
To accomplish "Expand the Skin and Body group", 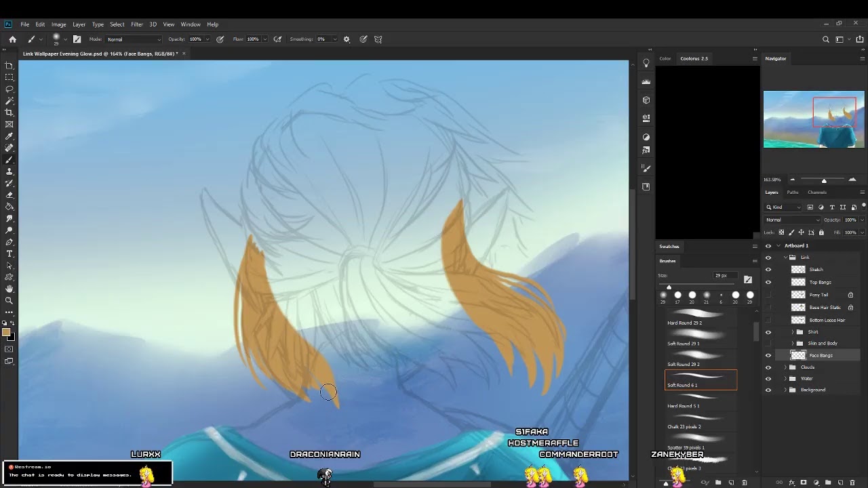I will [x=793, y=344].
